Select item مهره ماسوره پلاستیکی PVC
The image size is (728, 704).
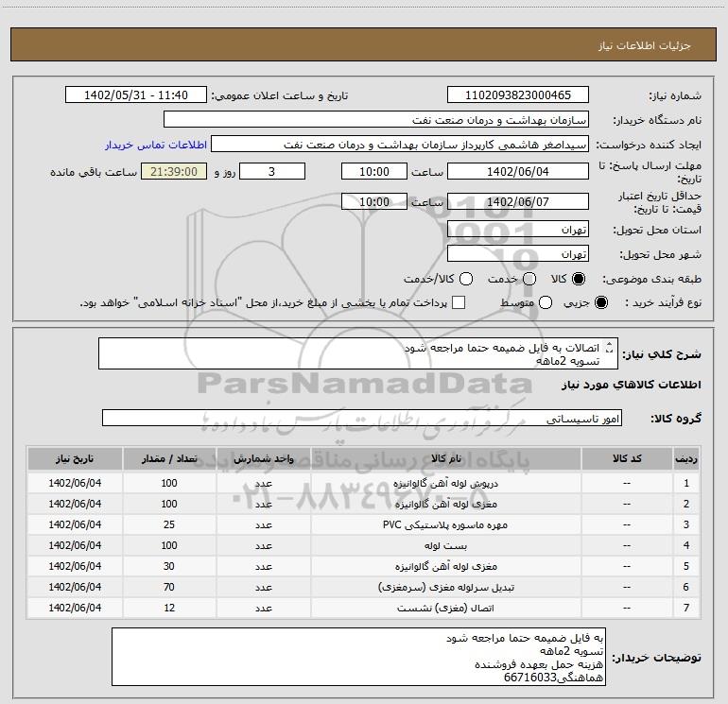(x=445, y=524)
